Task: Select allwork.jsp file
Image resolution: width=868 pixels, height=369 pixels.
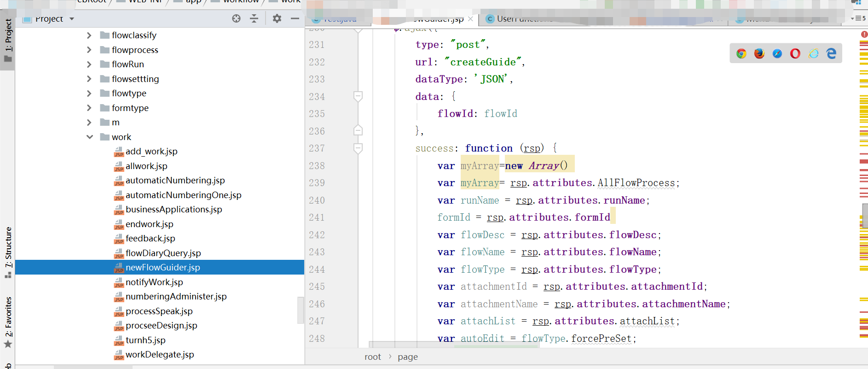Action: (x=146, y=166)
